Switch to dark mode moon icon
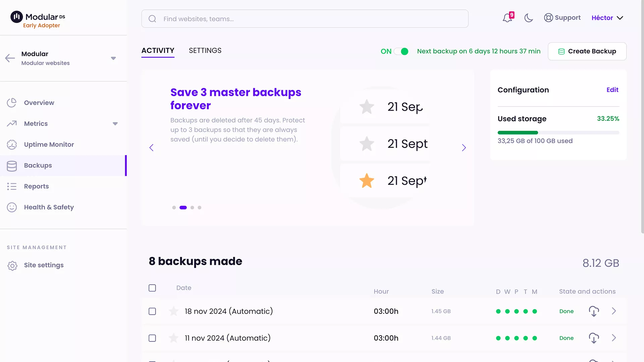 pos(529,18)
